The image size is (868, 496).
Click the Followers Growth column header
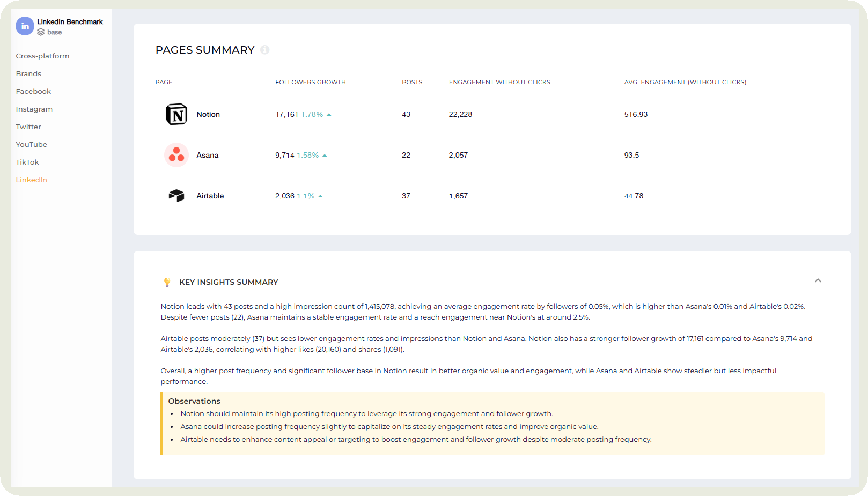pyautogui.click(x=311, y=82)
